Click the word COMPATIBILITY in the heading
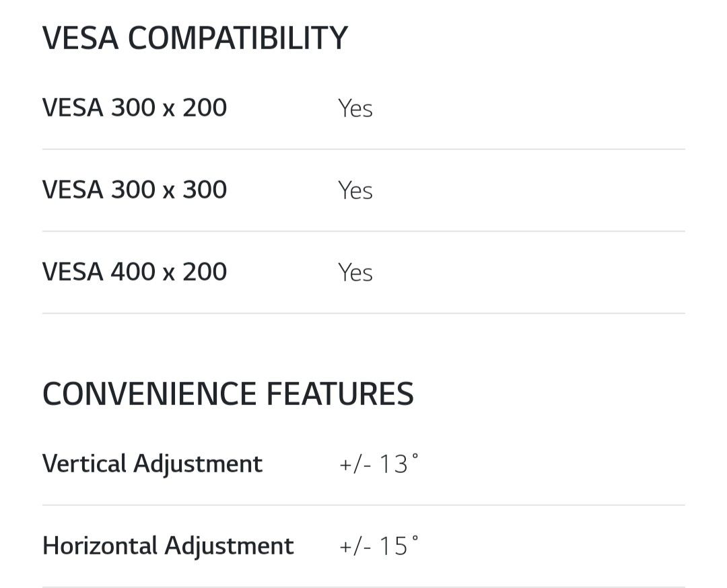Image resolution: width=727 pixels, height=588 pixels. point(238,38)
